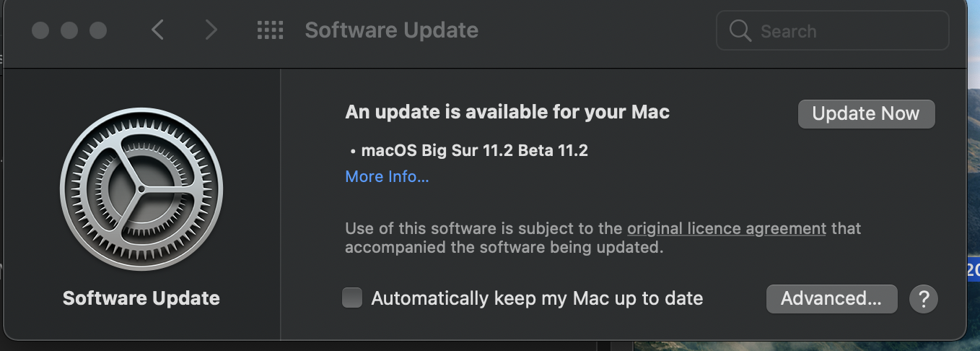Enable Automatically keep my Mac up to date

click(x=352, y=298)
